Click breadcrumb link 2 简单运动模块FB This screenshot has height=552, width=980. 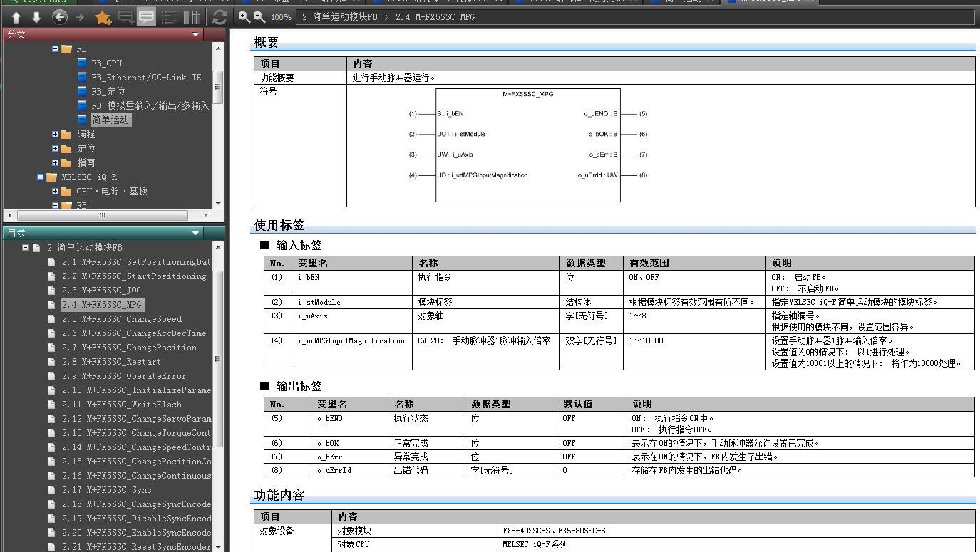click(340, 16)
